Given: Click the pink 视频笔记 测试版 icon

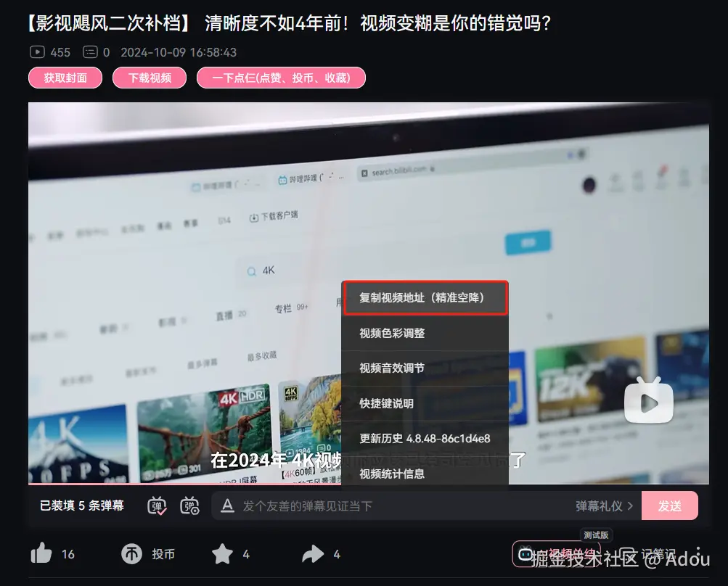Looking at the screenshot, I should [525, 554].
